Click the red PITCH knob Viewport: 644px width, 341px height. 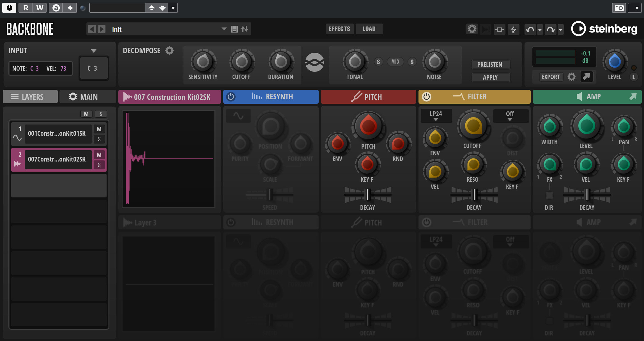(x=368, y=126)
